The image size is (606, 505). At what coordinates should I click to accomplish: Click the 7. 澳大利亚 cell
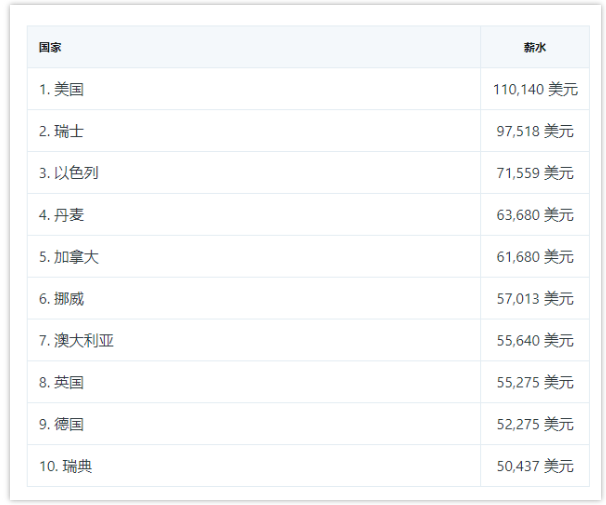(x=254, y=340)
